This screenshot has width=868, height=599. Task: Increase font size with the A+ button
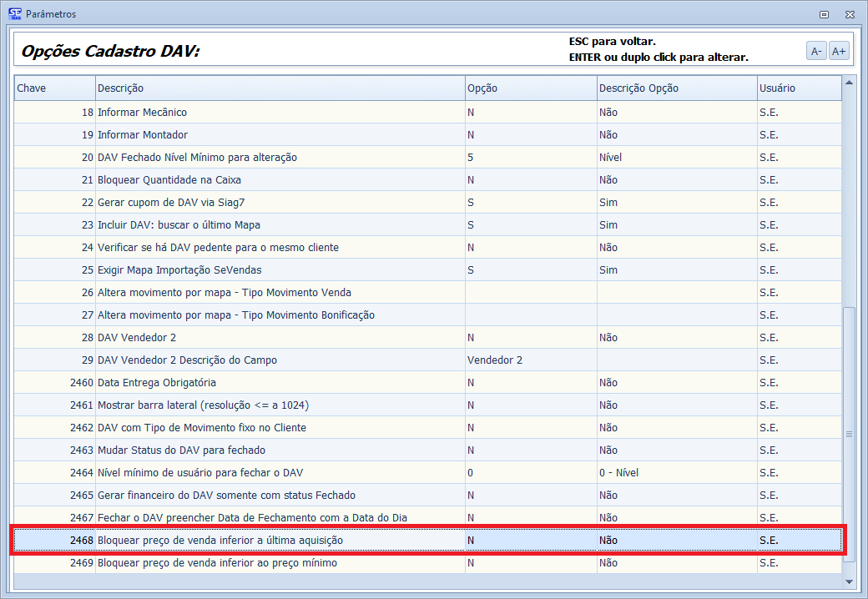tap(838, 51)
